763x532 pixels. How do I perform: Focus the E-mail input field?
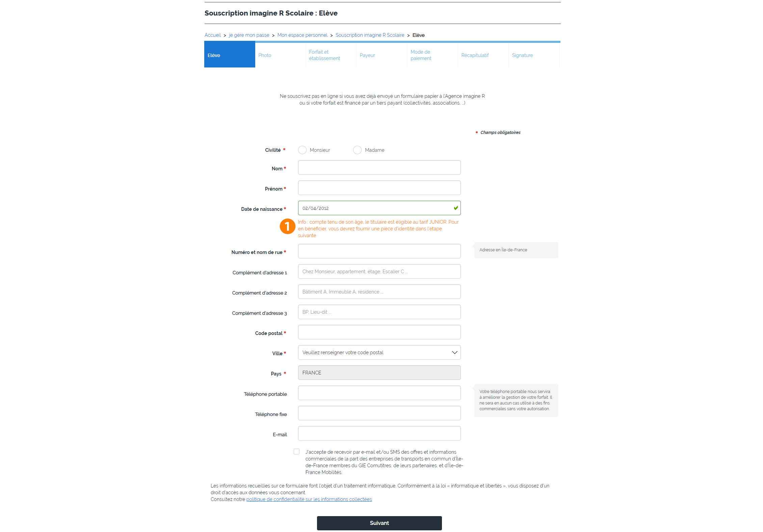379,433
